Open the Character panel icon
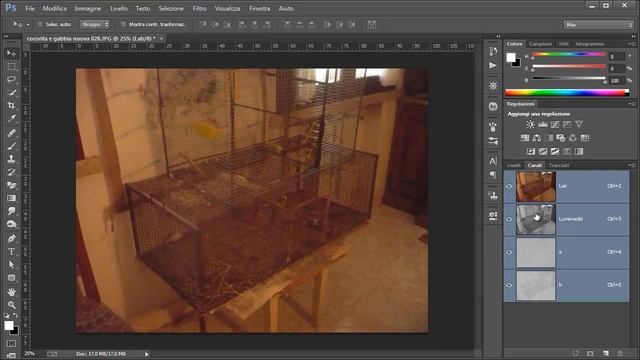The height and width of the screenshot is (360, 640). (x=493, y=161)
